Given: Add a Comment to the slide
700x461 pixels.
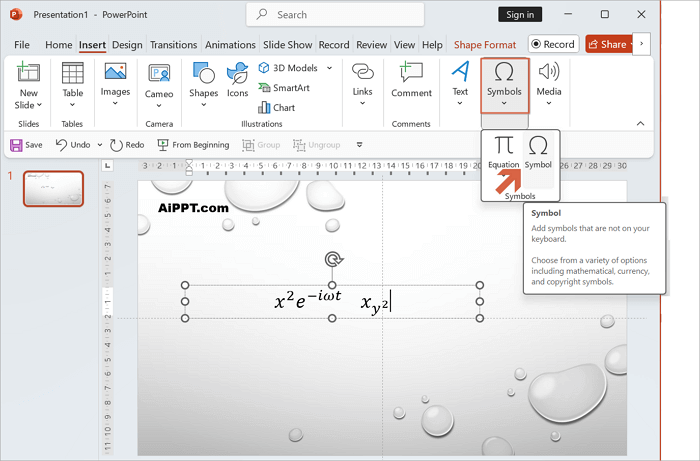Looking at the screenshot, I should (x=411, y=80).
